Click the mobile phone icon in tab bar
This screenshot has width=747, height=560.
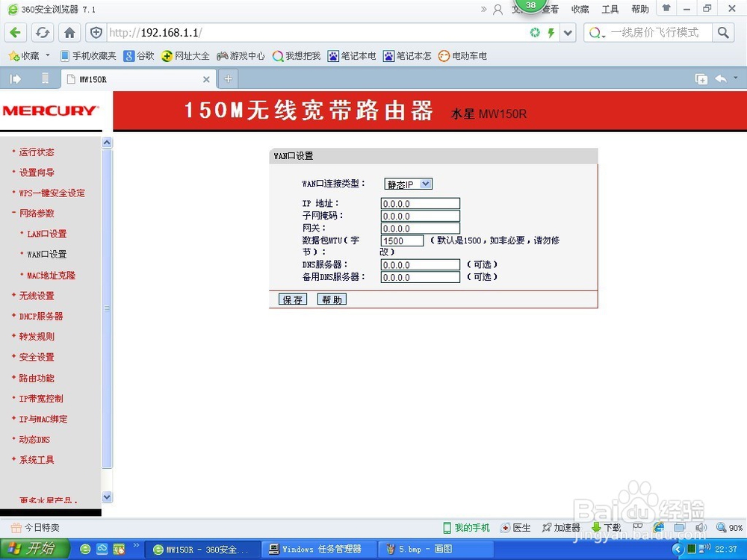click(x=46, y=78)
